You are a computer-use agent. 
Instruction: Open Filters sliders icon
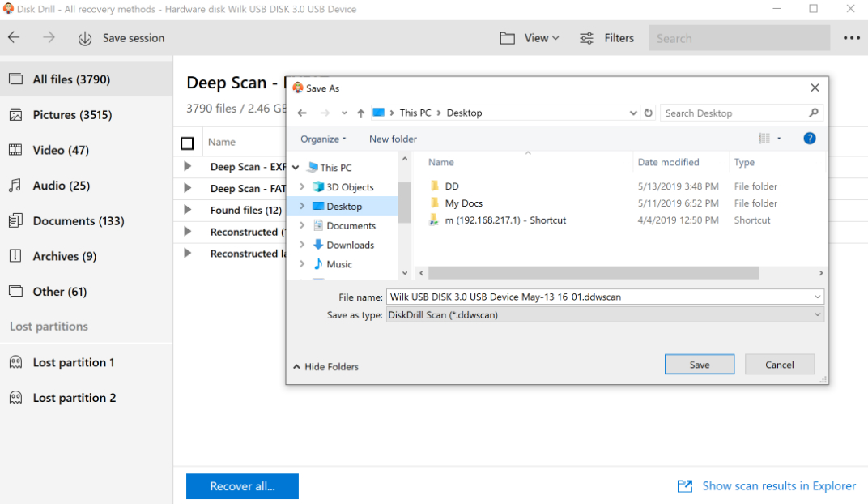point(586,38)
